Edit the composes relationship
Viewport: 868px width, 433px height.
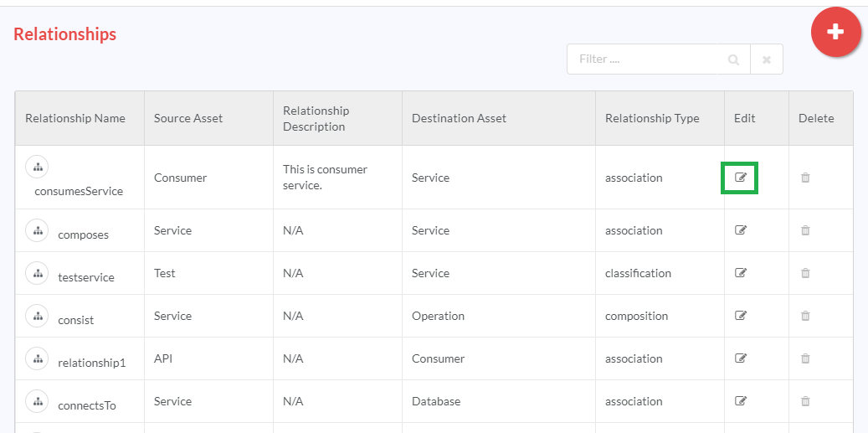(x=740, y=230)
